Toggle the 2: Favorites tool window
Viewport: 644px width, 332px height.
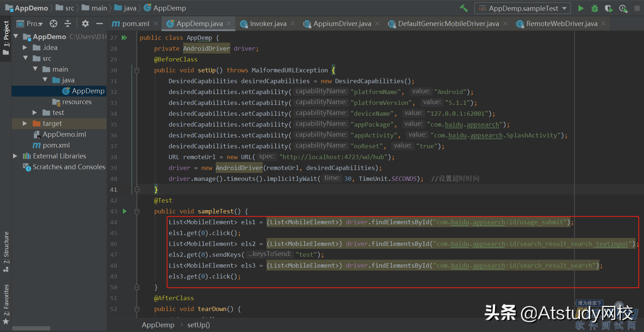6,305
